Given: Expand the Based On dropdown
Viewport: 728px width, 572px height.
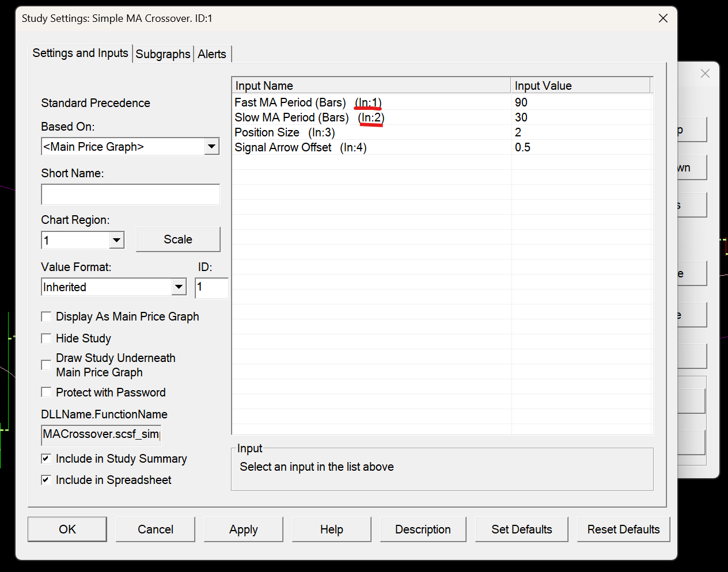Looking at the screenshot, I should click(212, 147).
